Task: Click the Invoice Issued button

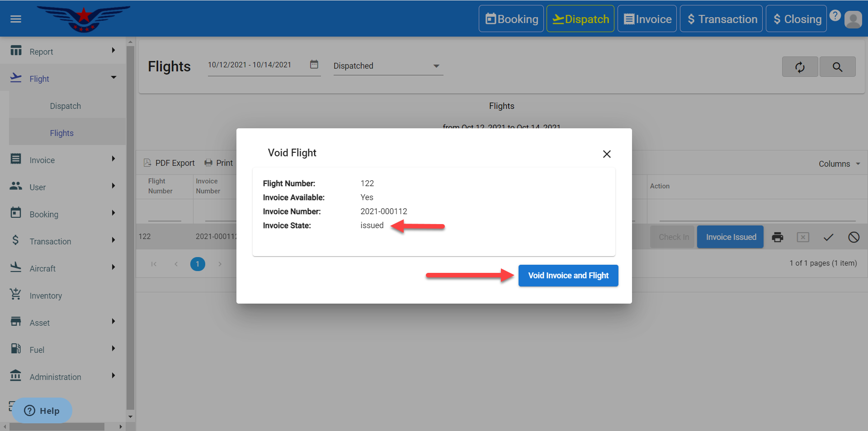Action: tap(730, 237)
